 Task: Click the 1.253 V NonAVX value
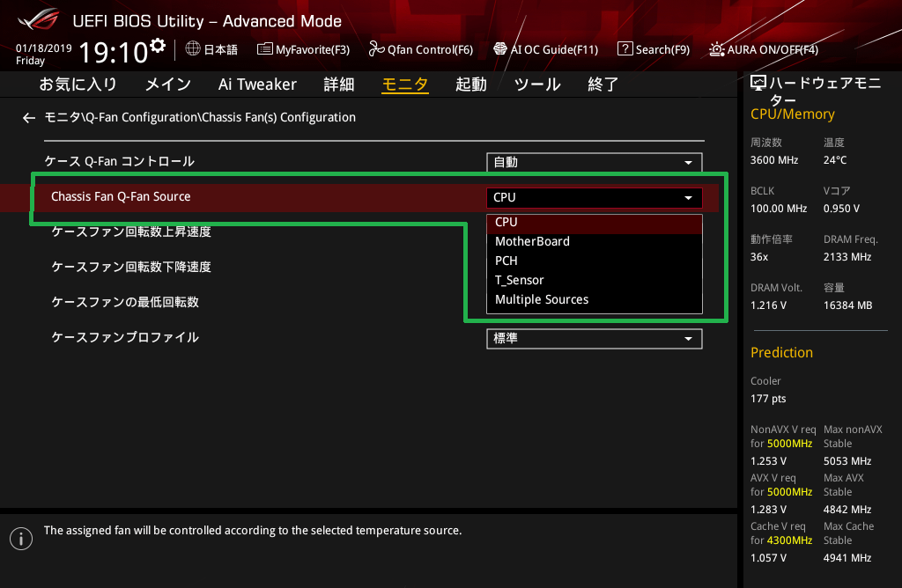[x=768, y=461]
